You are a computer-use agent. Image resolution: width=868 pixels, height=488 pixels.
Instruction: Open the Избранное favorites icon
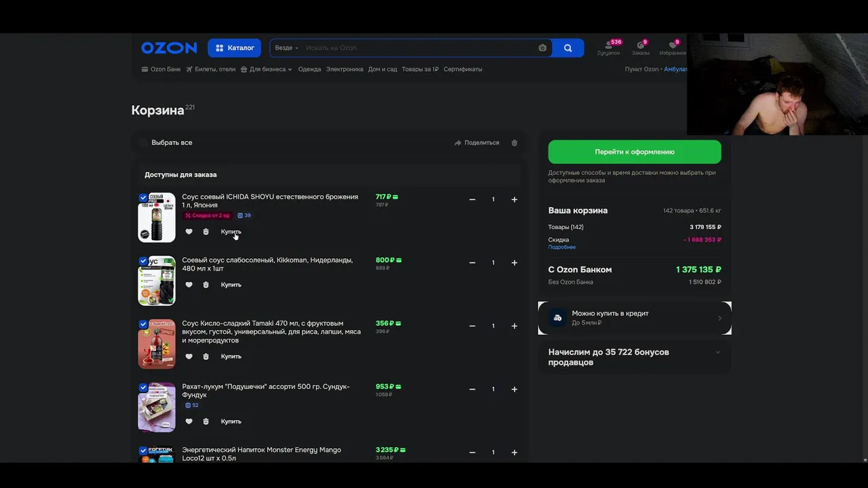coord(673,47)
